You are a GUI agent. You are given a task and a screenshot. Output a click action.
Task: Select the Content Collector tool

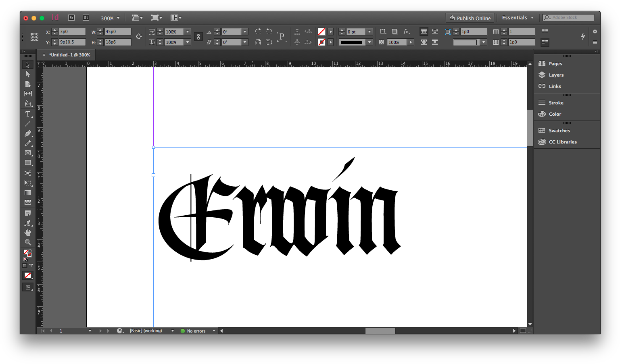tap(27, 104)
